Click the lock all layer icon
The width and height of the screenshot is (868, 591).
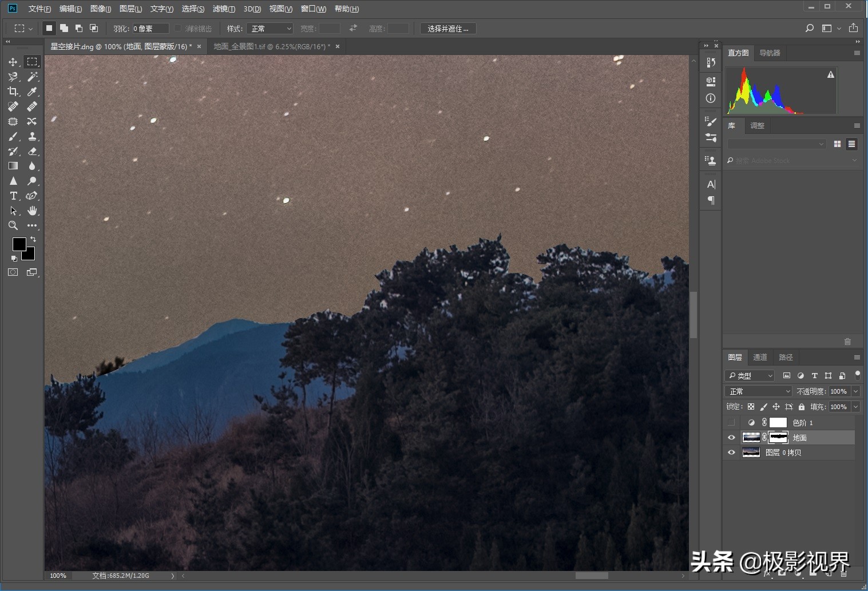point(802,407)
